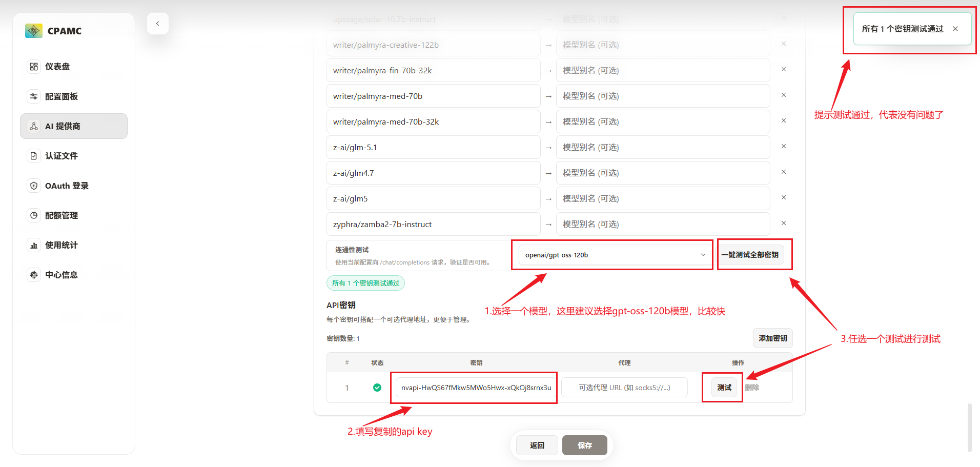980x467 pixels.
Task: Go back using the 返回 button
Action: pos(537,445)
